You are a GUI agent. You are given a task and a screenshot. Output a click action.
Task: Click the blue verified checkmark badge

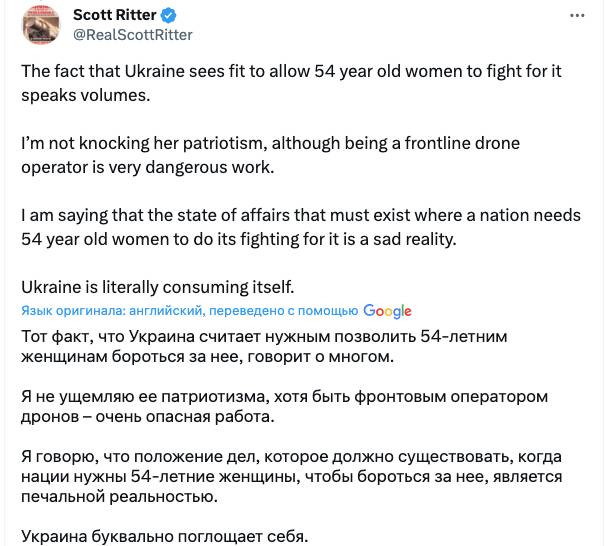[x=169, y=16]
